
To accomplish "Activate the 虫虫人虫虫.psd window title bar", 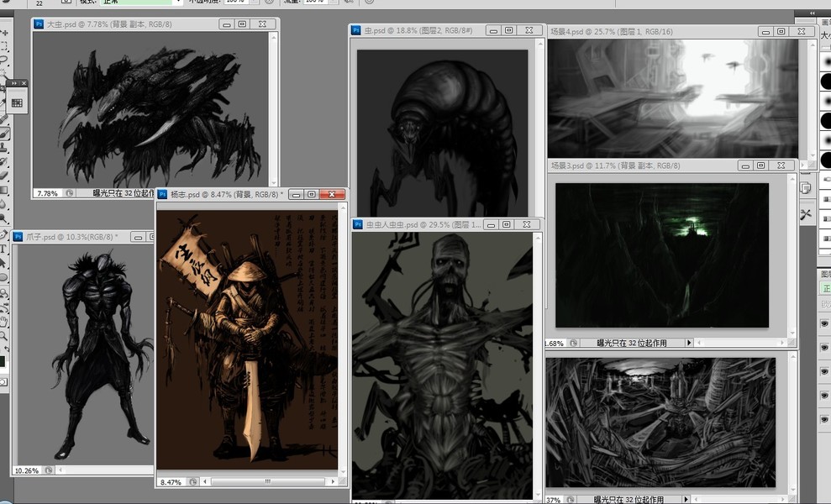I will coord(446,225).
